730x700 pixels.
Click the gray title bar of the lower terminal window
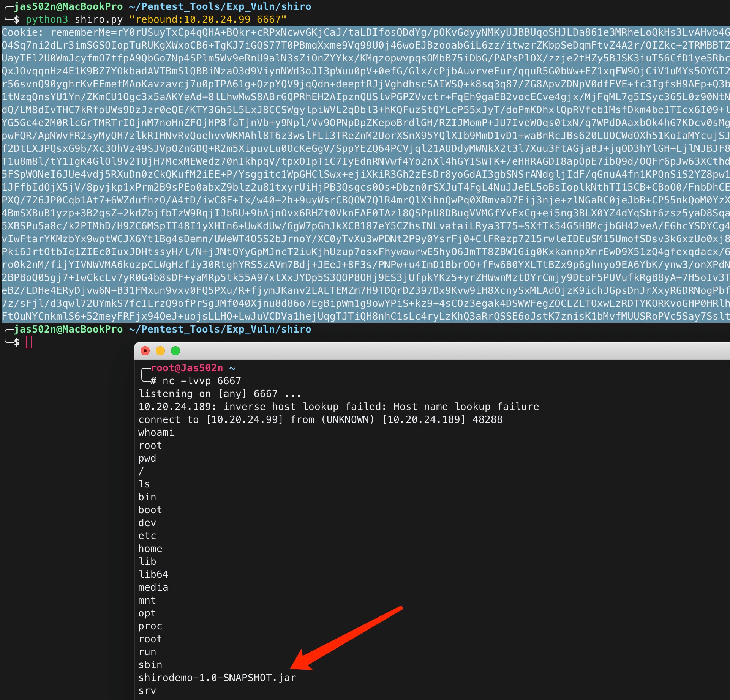coord(418,351)
